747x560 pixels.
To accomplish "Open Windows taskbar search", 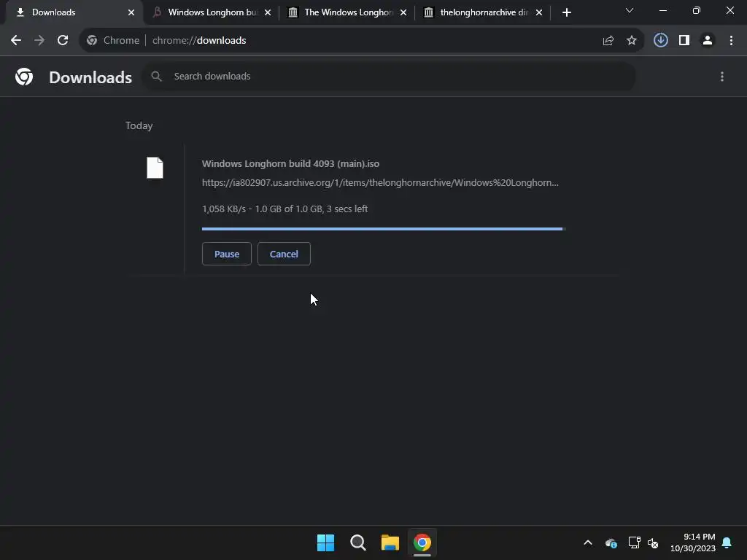I will (357, 542).
